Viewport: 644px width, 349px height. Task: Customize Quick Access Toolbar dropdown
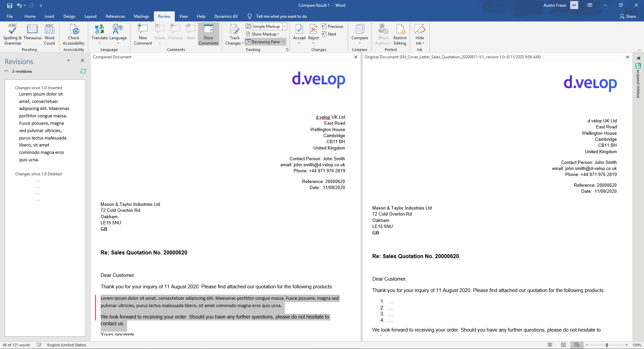click(x=41, y=5)
